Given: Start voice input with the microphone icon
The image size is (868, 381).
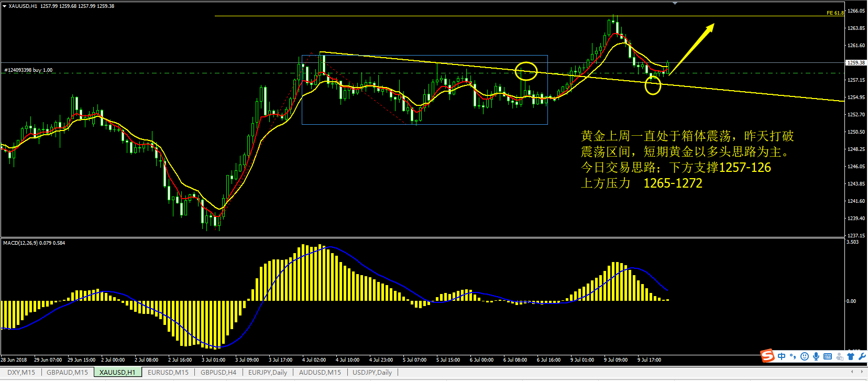Looking at the screenshot, I should (816, 356).
